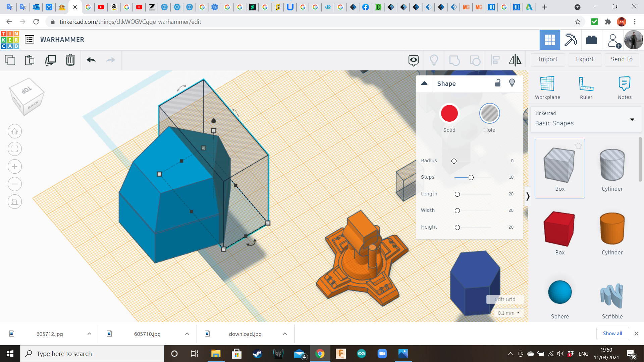Click the Duplicate and repeat icon
The height and width of the screenshot is (362, 644).
[50, 60]
